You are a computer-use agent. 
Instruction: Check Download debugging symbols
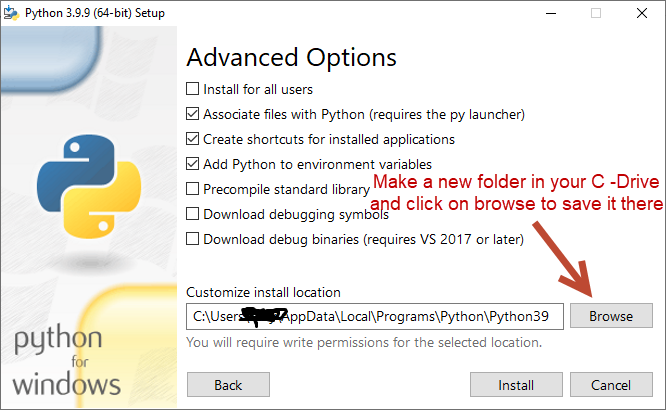pyautogui.click(x=193, y=214)
